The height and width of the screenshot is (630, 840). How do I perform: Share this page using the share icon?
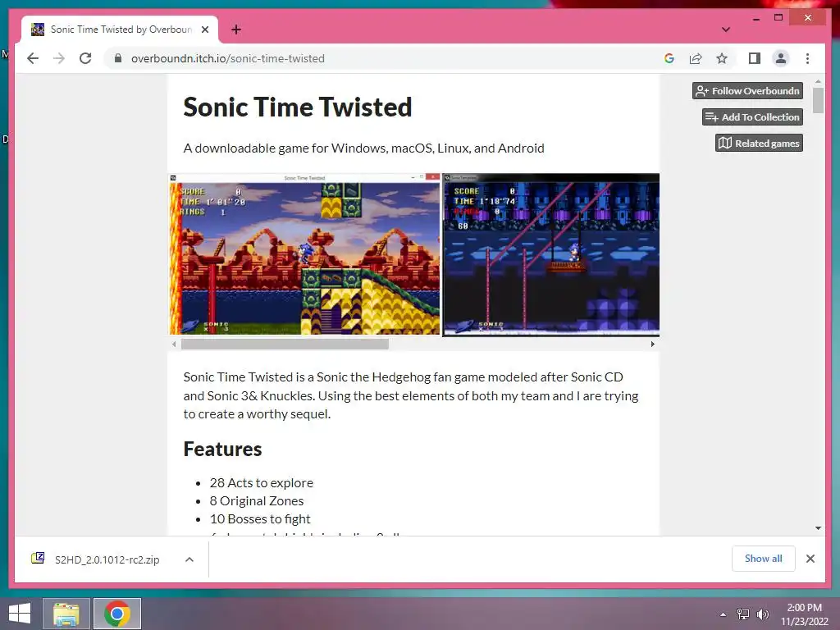click(696, 58)
